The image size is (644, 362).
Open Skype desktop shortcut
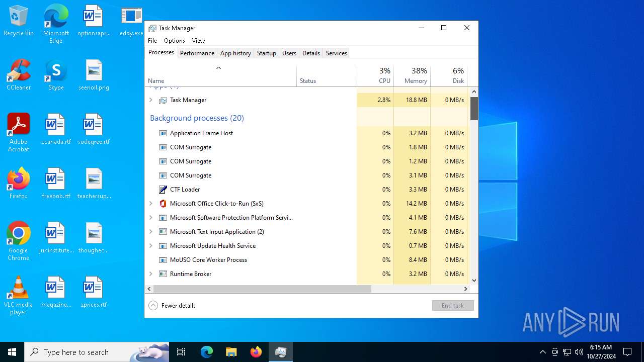[56, 75]
